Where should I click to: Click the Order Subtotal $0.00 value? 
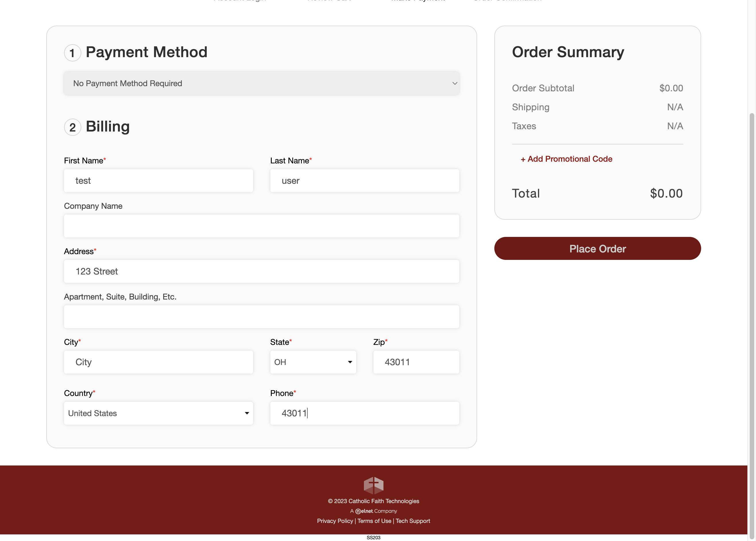(671, 88)
